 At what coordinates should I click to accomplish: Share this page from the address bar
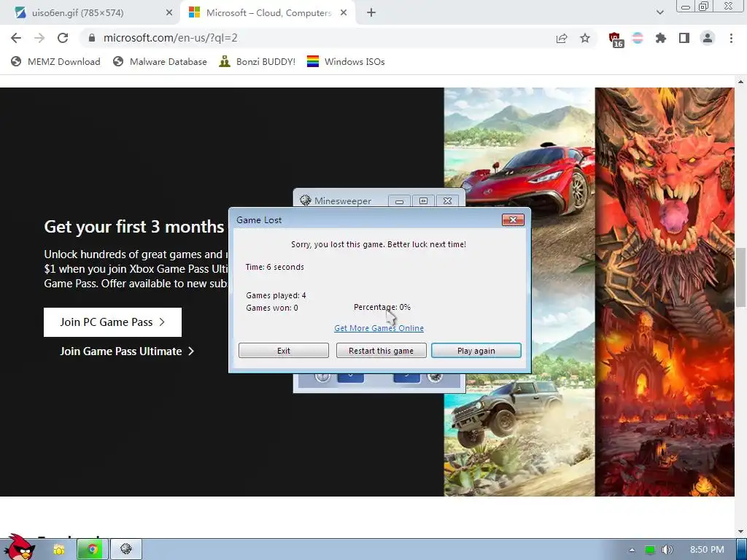pyautogui.click(x=562, y=39)
